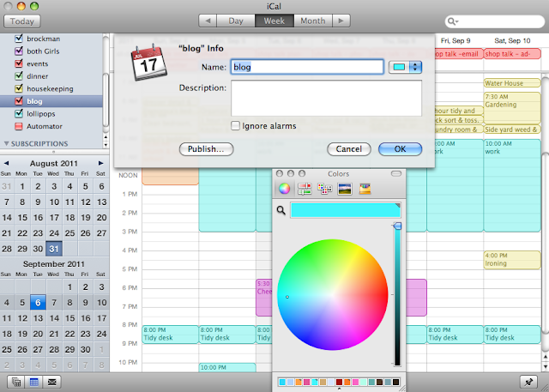This screenshot has width=549, height=392.
Task: Toggle the lollipops calendar checkbox
Action: 19,114
